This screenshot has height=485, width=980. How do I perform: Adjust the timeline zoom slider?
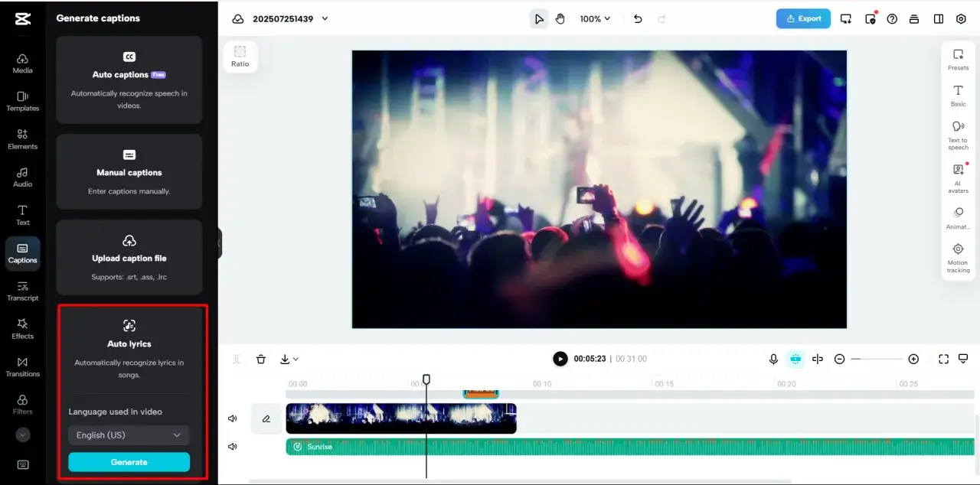pos(876,359)
